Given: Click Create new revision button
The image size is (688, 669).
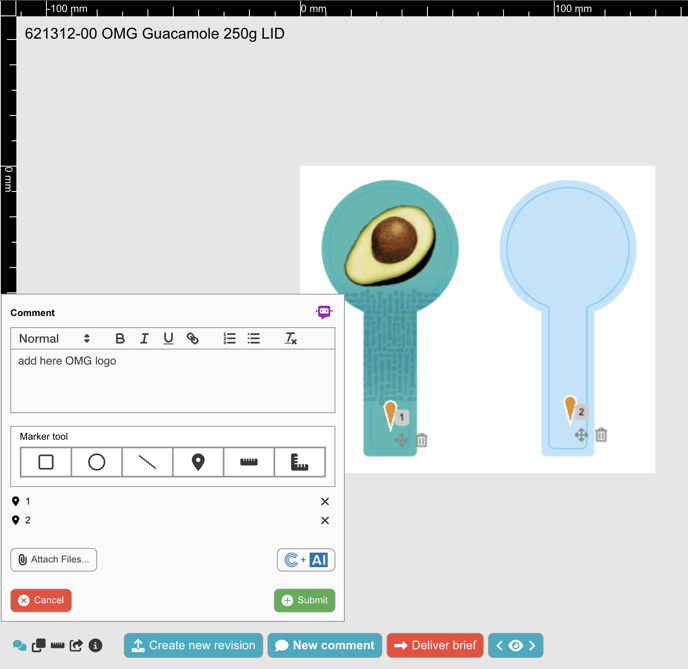Looking at the screenshot, I should [193, 646].
